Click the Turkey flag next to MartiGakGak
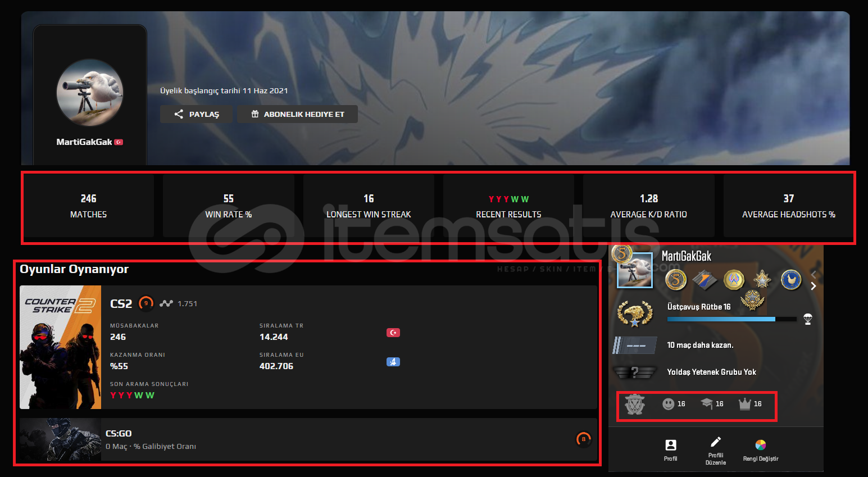 coord(119,142)
